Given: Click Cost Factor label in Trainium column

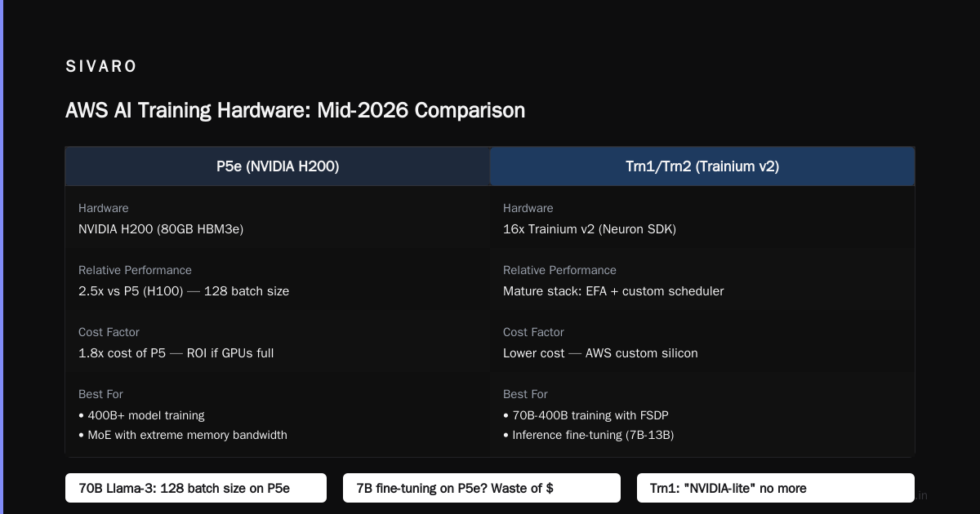Looking at the screenshot, I should click(x=533, y=332).
